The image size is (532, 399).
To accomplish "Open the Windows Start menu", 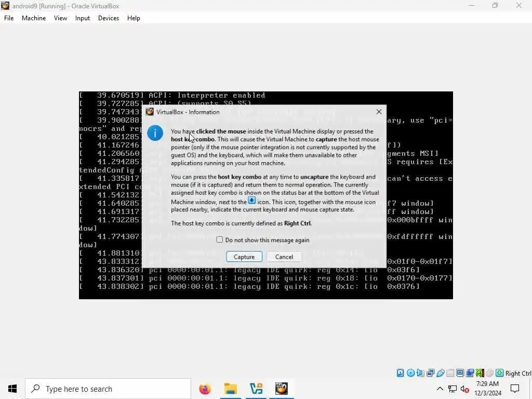I will pyautogui.click(x=12, y=389).
